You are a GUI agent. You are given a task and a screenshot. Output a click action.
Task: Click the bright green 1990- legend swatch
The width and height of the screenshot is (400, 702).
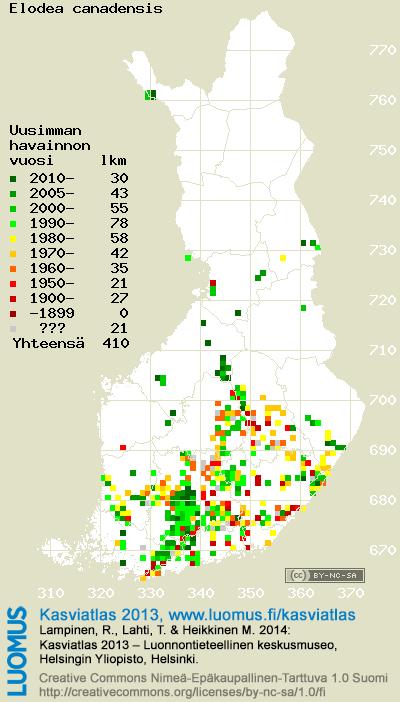coord(13,223)
